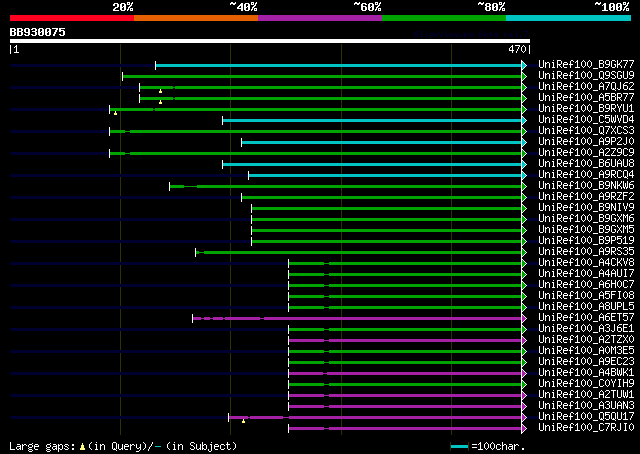
Task: Select the UniRef100_A9RZF2 label
Action: click(586, 196)
